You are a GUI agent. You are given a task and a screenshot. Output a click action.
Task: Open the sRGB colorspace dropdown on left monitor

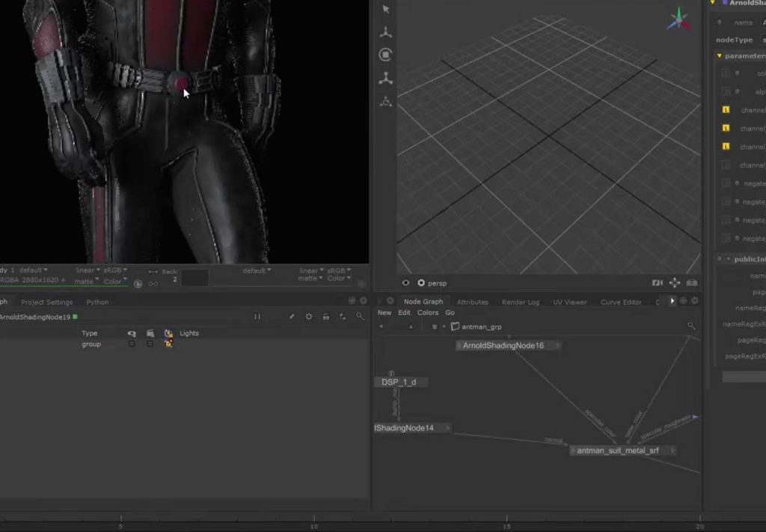tap(114, 270)
